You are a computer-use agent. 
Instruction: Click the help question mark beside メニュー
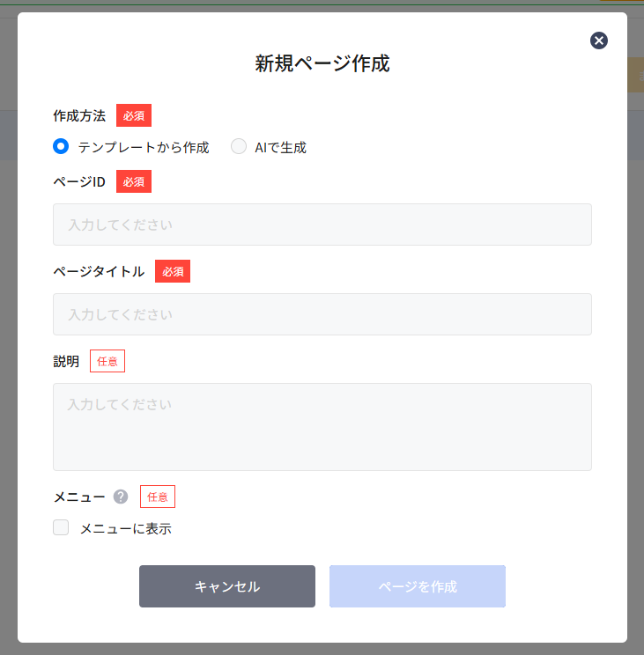[121, 497]
